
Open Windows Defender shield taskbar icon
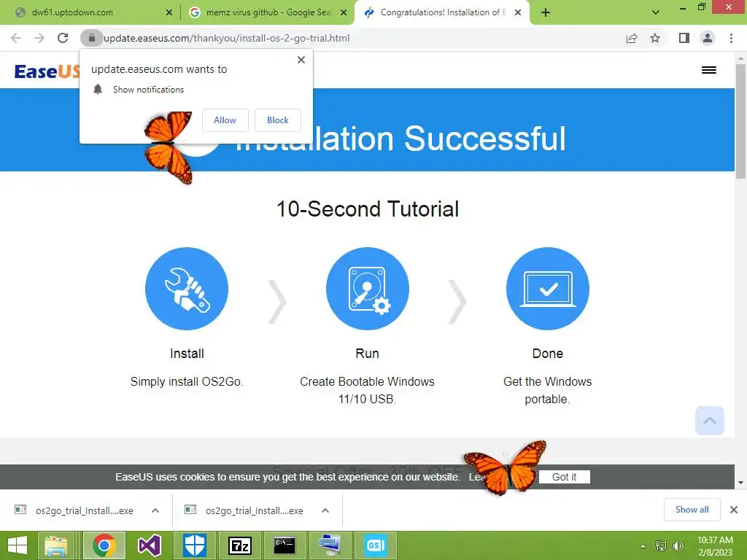click(x=194, y=545)
